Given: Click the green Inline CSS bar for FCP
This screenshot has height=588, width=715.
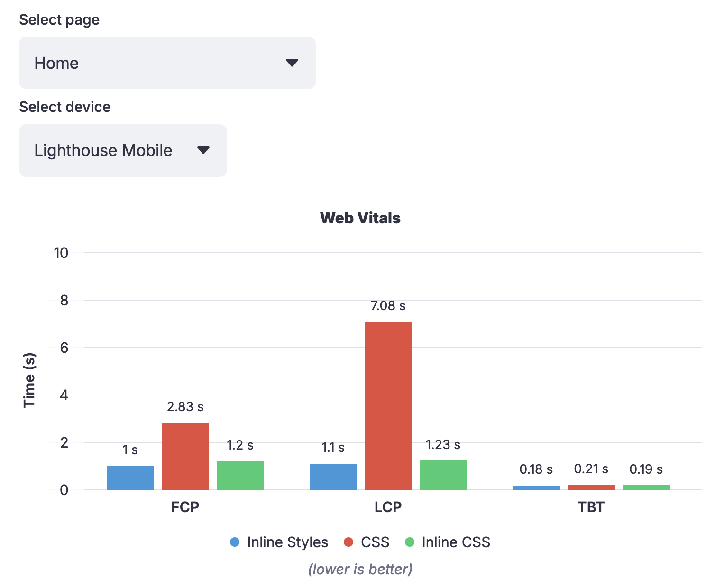Looking at the screenshot, I should [240, 476].
